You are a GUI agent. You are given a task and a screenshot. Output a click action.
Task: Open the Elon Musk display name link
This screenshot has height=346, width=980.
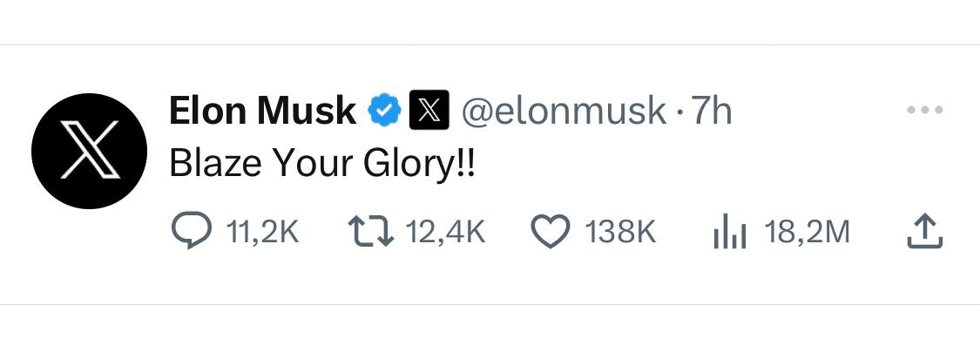point(262,111)
